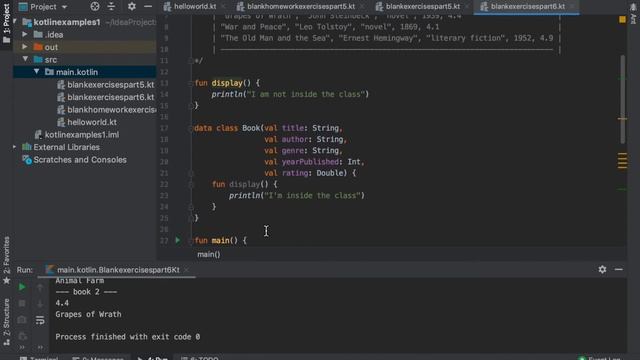Click the editor vertical scrollbar thumb
This screenshot has height=360, width=640.
click(622, 100)
